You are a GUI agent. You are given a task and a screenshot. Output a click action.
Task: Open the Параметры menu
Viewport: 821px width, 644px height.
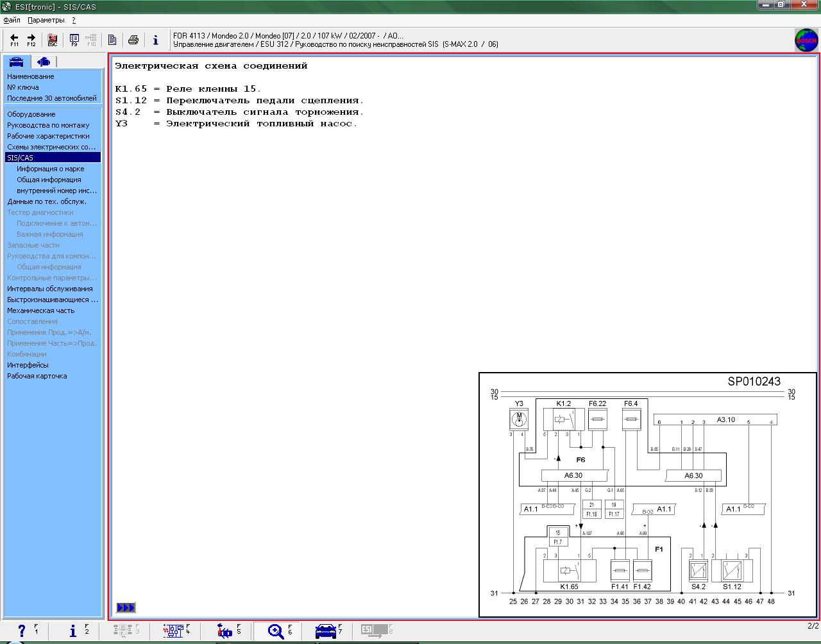point(46,20)
